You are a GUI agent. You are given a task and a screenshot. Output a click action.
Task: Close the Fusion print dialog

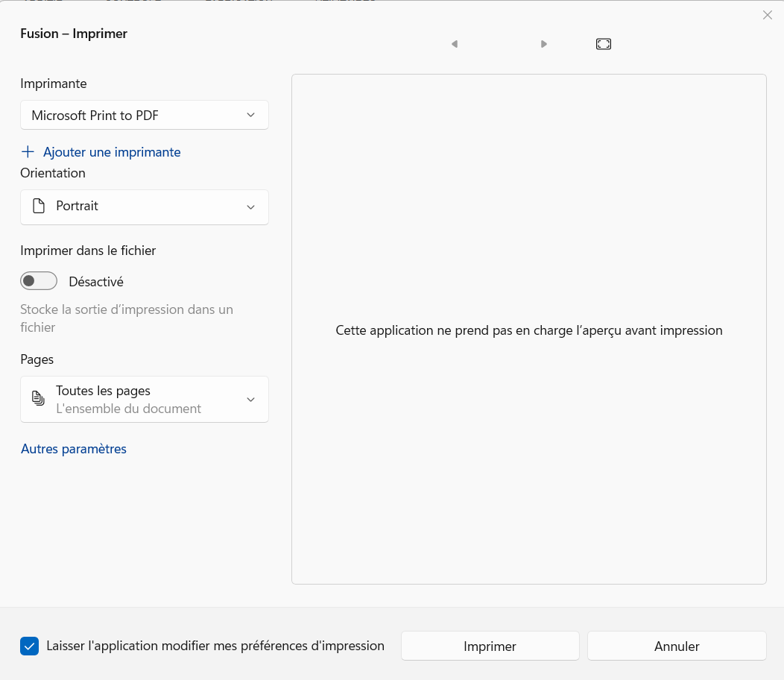(767, 15)
